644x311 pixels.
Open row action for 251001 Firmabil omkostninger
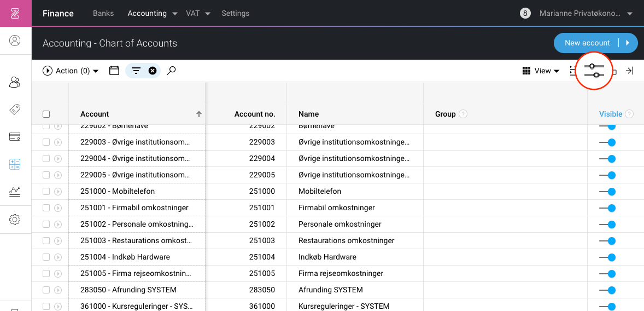(58, 208)
